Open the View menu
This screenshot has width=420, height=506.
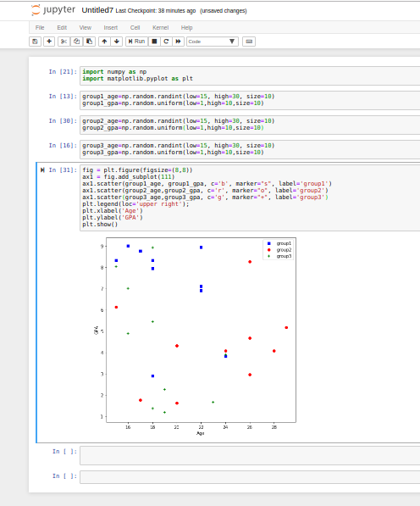point(85,27)
